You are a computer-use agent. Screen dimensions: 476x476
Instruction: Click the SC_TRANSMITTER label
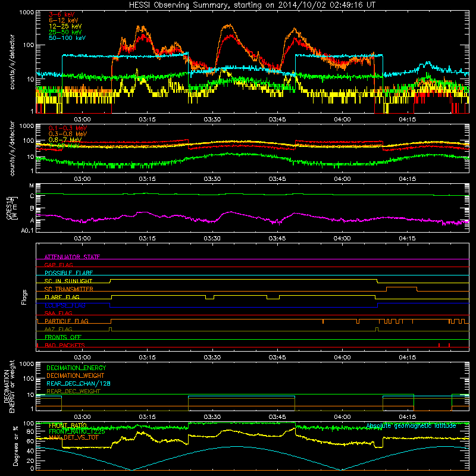68,289
